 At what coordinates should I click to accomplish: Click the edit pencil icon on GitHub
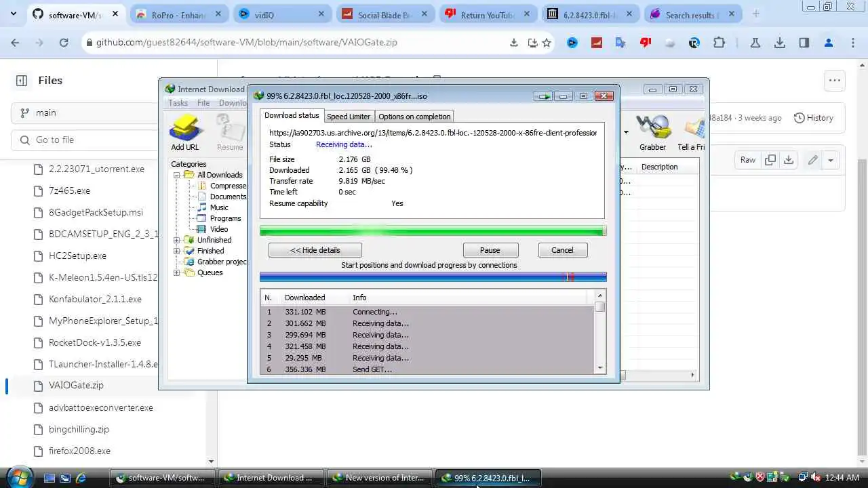coord(812,160)
